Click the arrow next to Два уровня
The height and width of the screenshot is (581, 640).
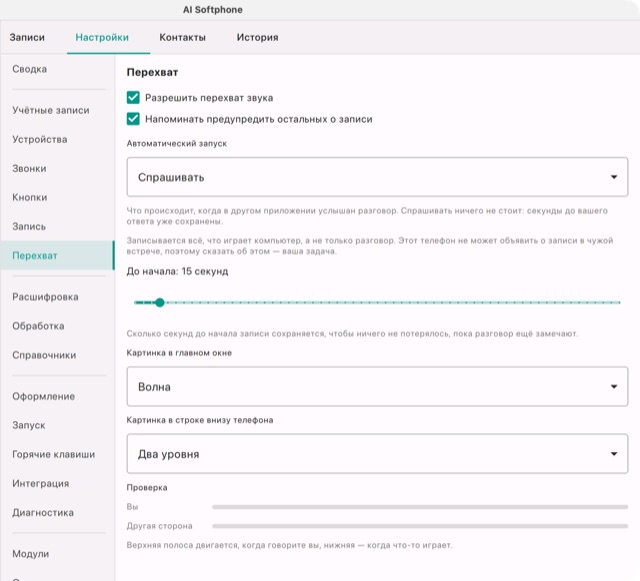tap(613, 454)
